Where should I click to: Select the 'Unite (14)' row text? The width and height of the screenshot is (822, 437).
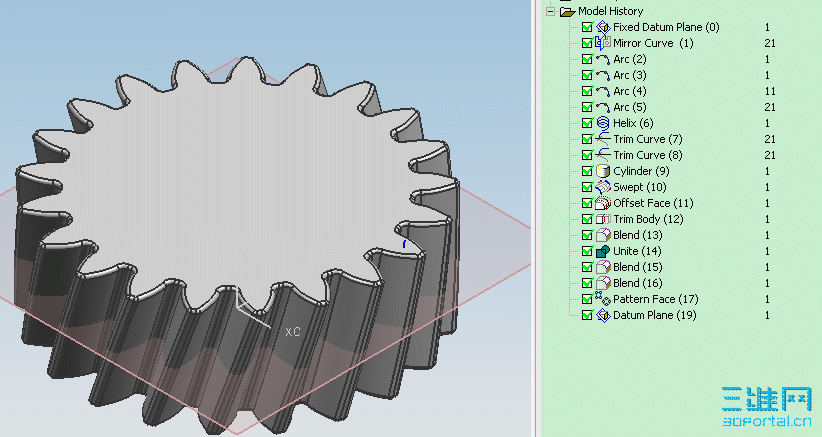(637, 251)
